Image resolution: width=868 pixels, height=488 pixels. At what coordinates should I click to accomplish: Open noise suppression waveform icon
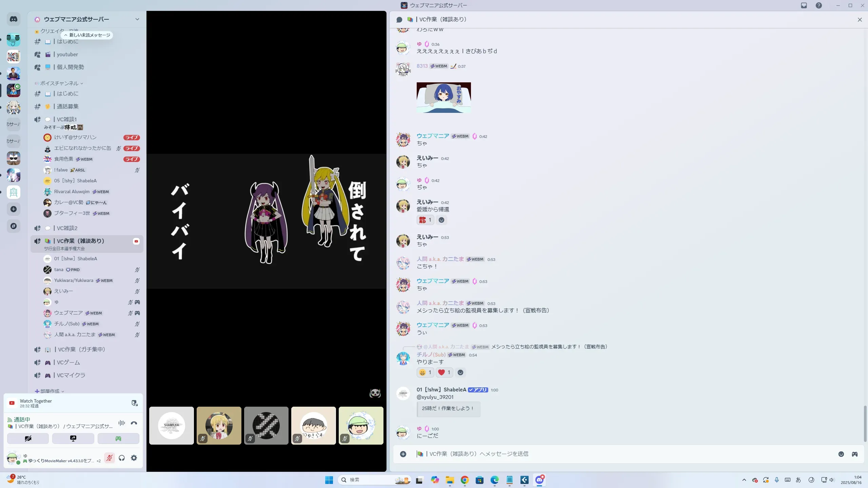(121, 423)
